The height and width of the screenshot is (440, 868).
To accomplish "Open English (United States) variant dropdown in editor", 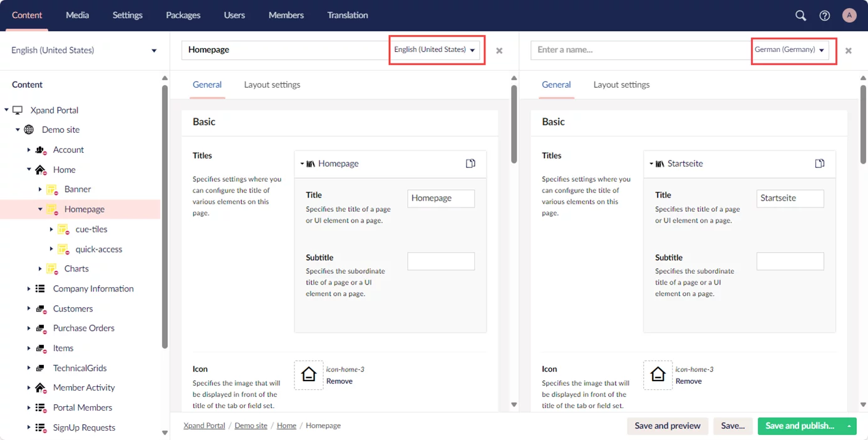I will pyautogui.click(x=435, y=50).
